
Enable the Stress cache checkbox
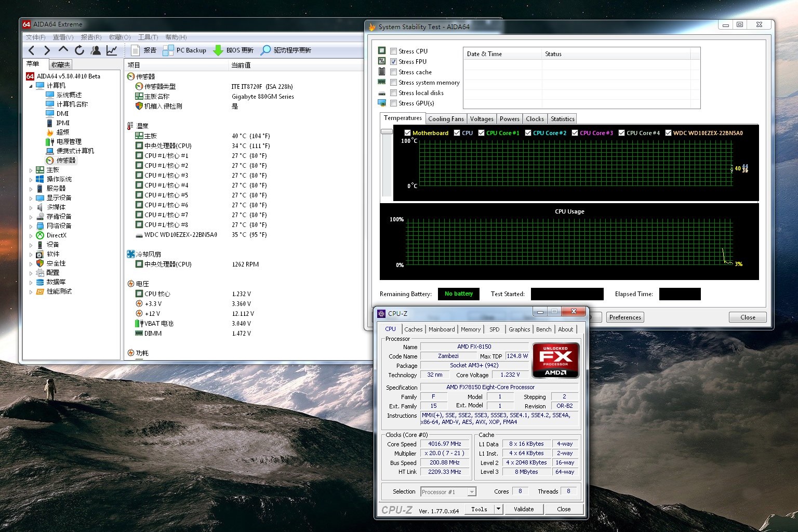click(x=393, y=72)
